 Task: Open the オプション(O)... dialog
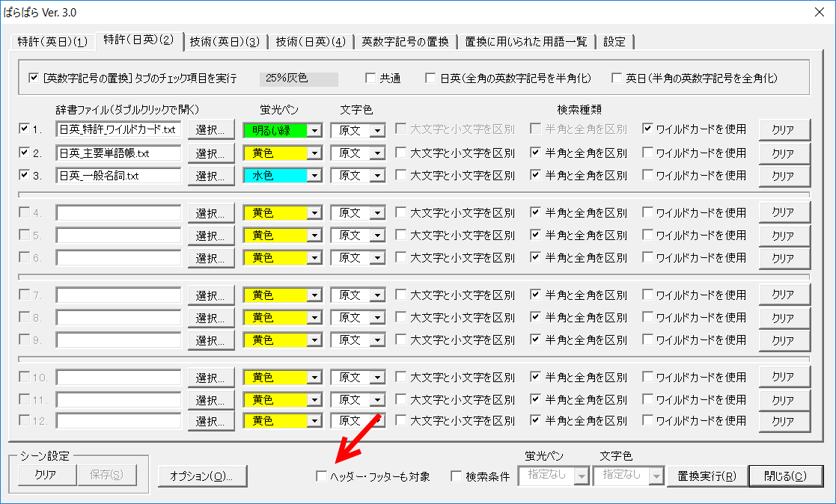(201, 476)
